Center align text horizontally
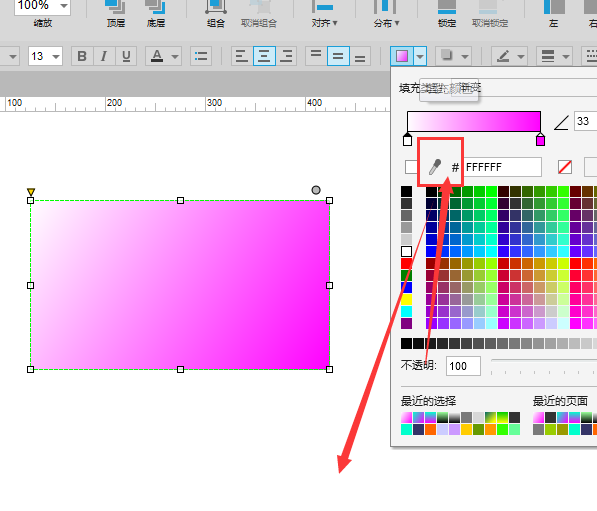Image resolution: width=597 pixels, height=511 pixels. pos(264,56)
